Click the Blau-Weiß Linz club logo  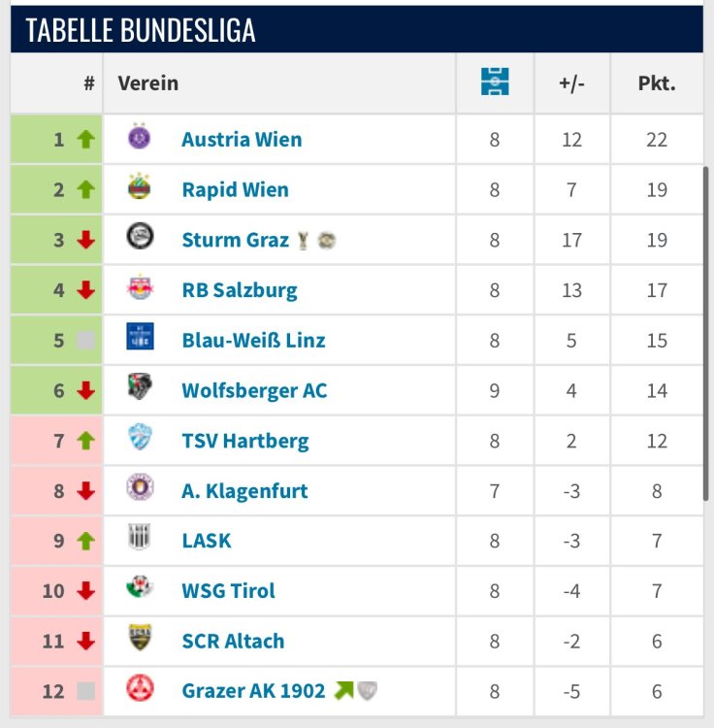pos(140,339)
